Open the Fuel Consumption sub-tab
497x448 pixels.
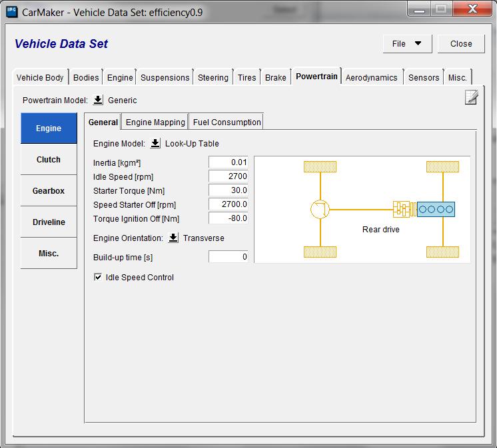click(227, 122)
